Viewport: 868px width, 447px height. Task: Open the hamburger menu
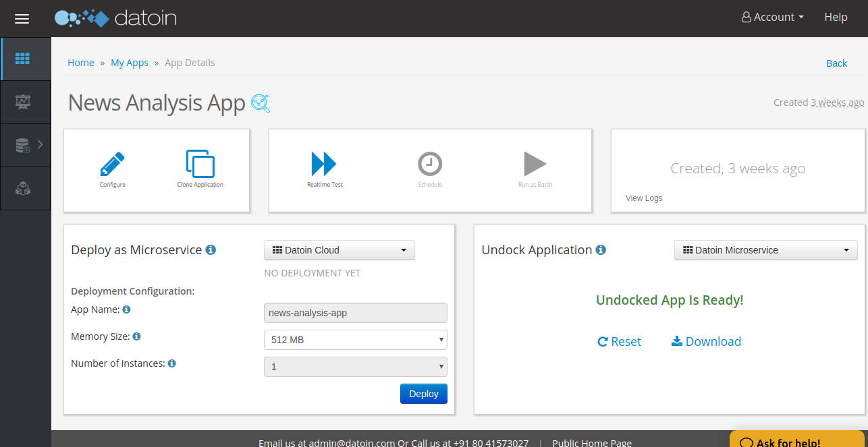(22, 19)
